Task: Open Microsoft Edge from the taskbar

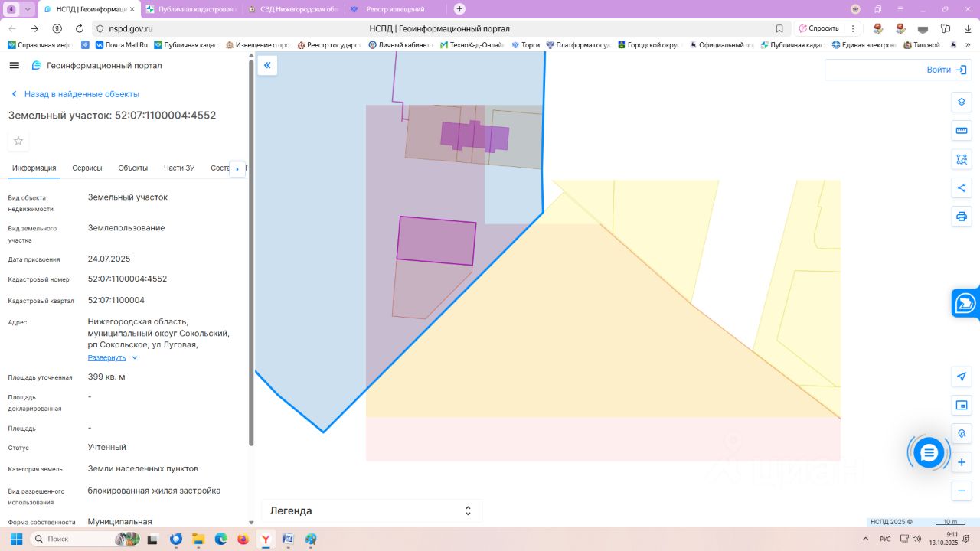Action: pos(220,539)
